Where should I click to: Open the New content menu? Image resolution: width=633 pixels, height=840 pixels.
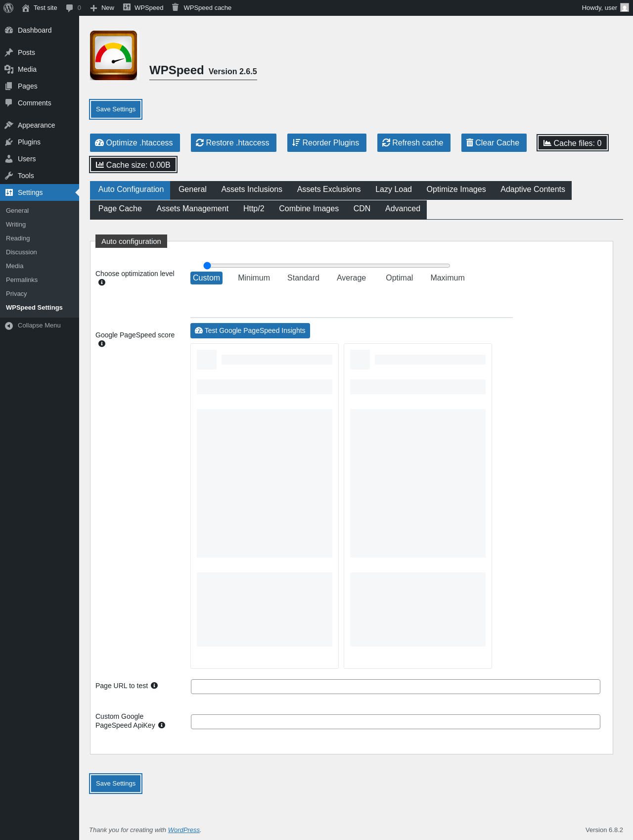[102, 8]
